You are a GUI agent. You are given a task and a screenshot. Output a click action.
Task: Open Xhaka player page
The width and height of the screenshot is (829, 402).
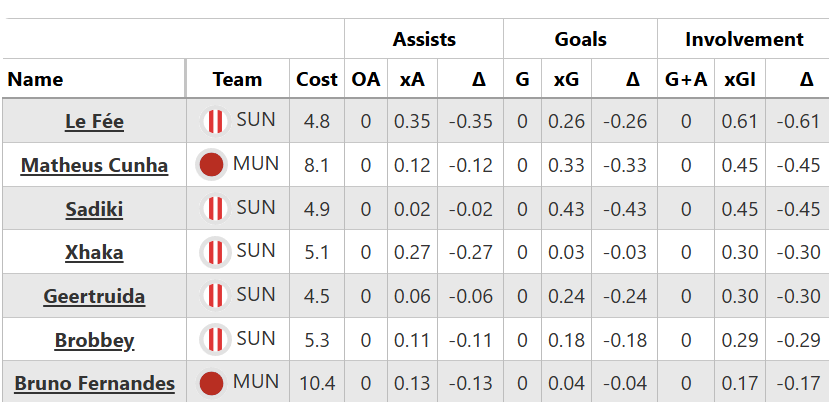point(95,253)
